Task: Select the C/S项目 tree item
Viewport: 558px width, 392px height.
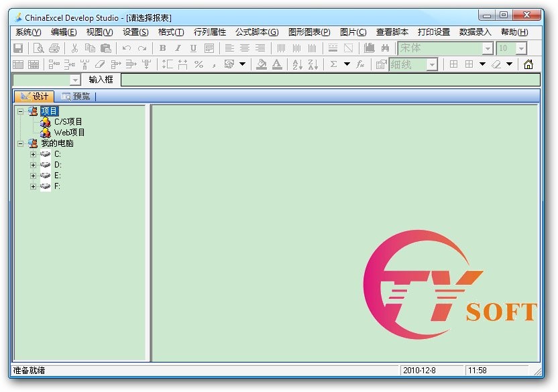Action: pos(68,122)
